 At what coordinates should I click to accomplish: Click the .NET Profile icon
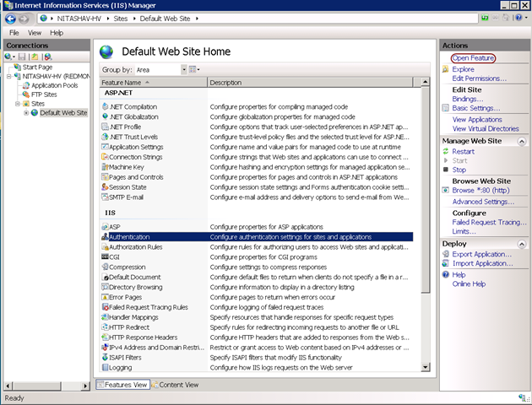pyautogui.click(x=106, y=127)
